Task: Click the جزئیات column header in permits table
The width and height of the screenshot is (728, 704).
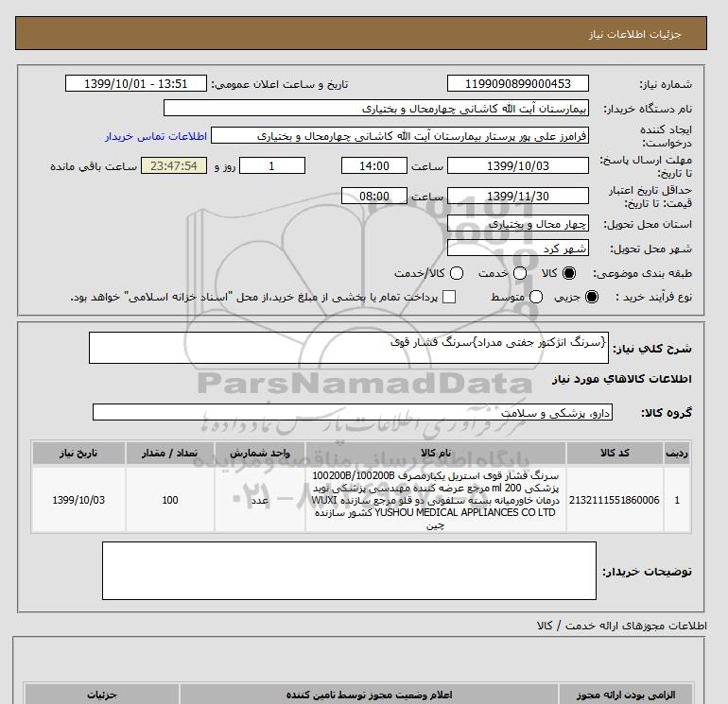Action: click(x=102, y=695)
